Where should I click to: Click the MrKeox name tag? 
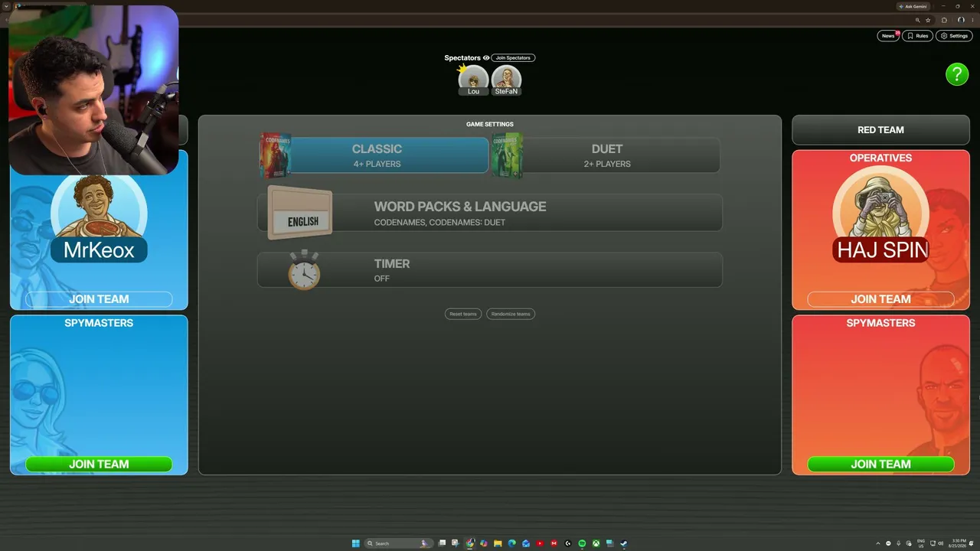click(x=99, y=250)
